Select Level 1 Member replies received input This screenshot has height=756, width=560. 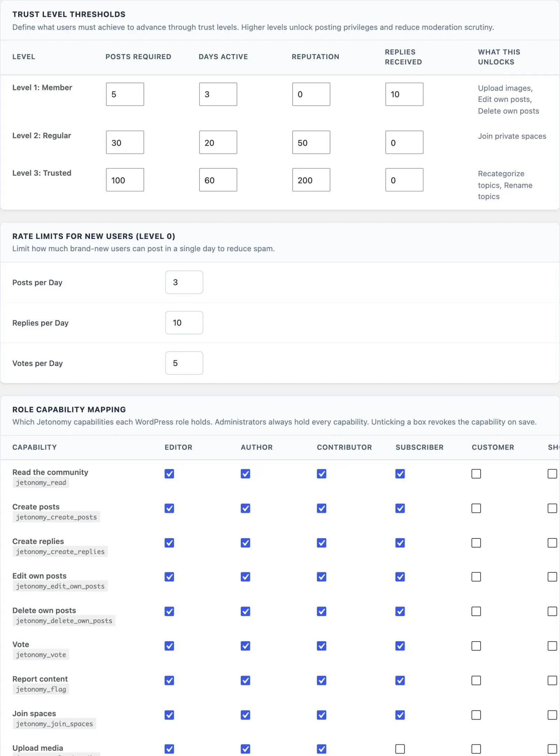[404, 94]
